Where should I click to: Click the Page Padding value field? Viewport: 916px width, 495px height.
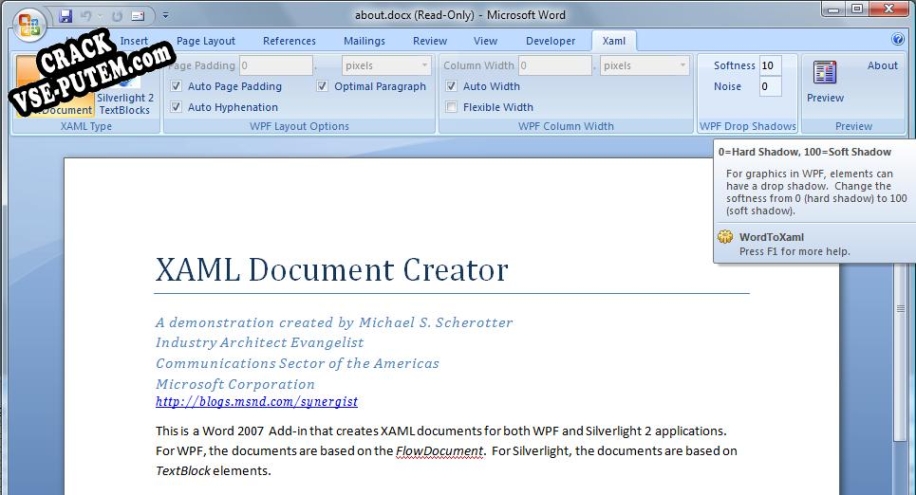point(276,65)
